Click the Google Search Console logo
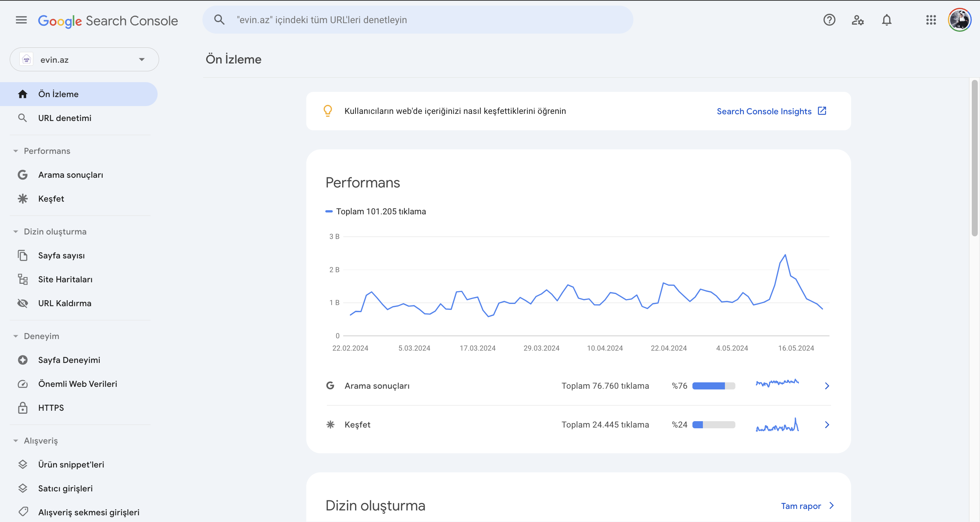 [x=108, y=21]
